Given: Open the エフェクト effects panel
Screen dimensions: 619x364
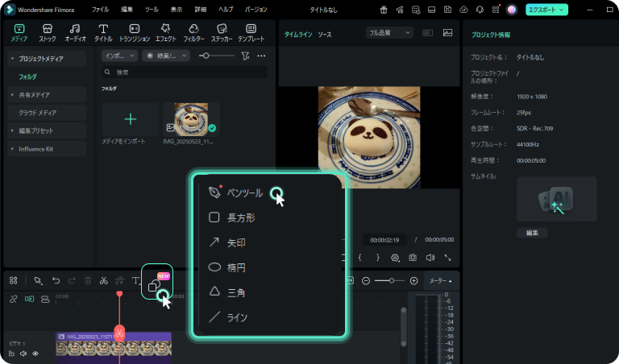Looking at the screenshot, I should tap(166, 33).
